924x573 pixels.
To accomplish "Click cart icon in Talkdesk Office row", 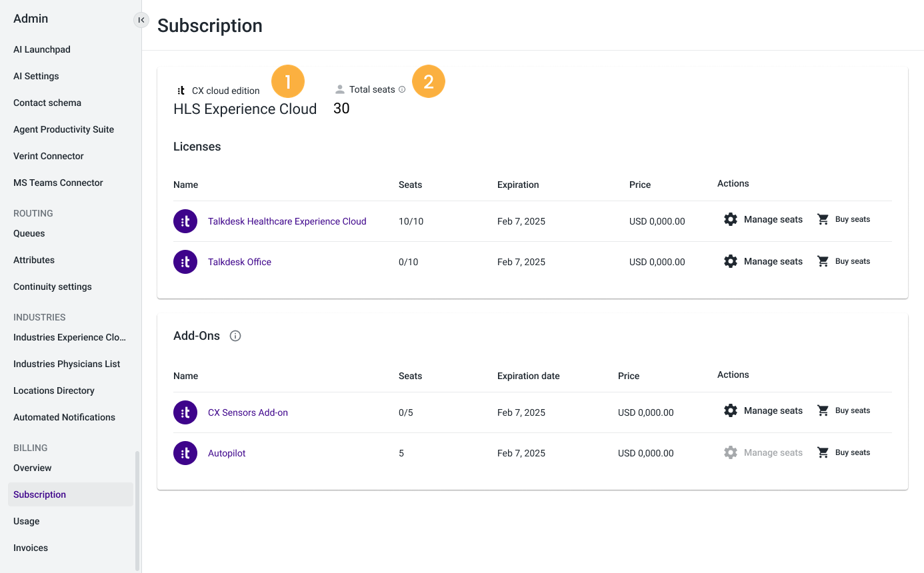I will pos(823,261).
